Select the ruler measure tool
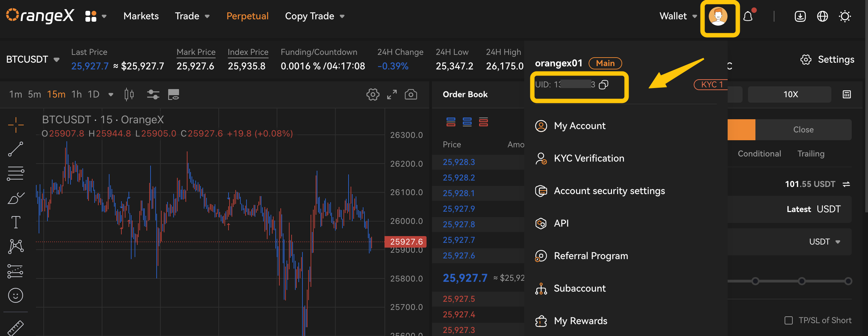The width and height of the screenshot is (868, 336). point(16,328)
